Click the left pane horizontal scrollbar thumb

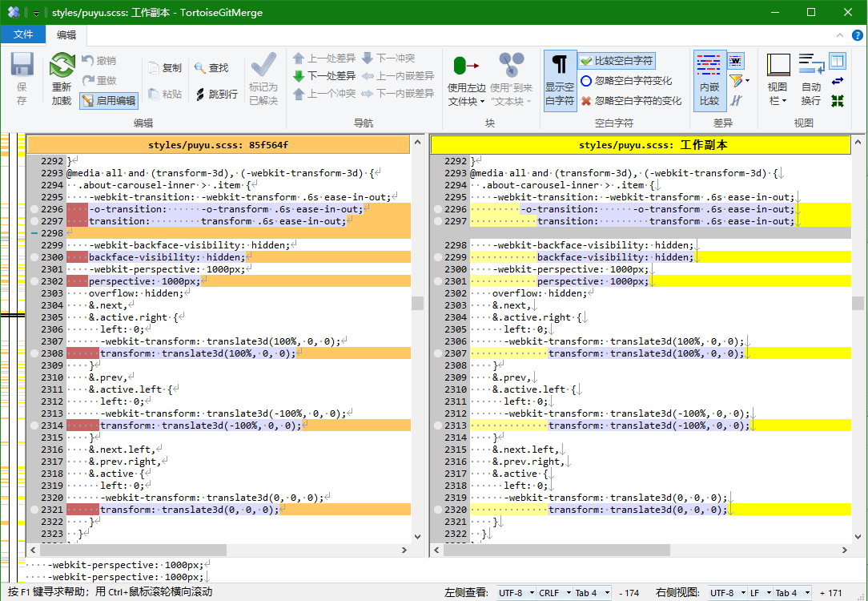[x=133, y=550]
